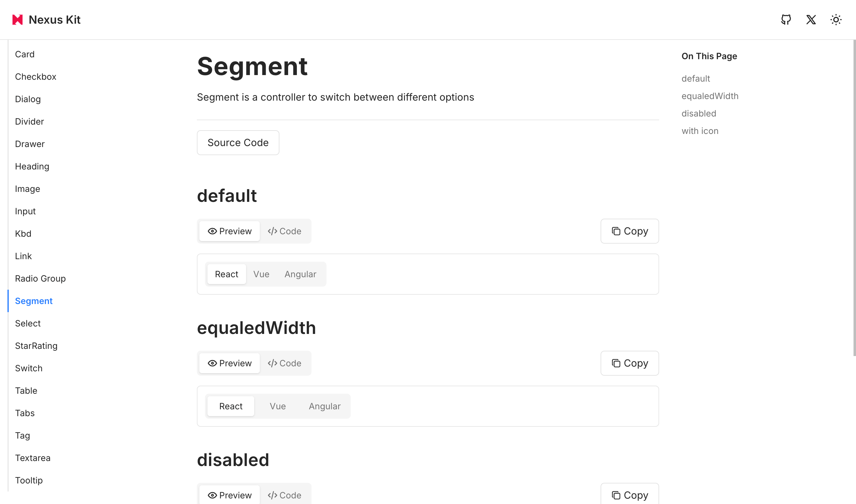This screenshot has width=856, height=504.
Task: Switch to Code tab in disabled section
Action: 284,495
